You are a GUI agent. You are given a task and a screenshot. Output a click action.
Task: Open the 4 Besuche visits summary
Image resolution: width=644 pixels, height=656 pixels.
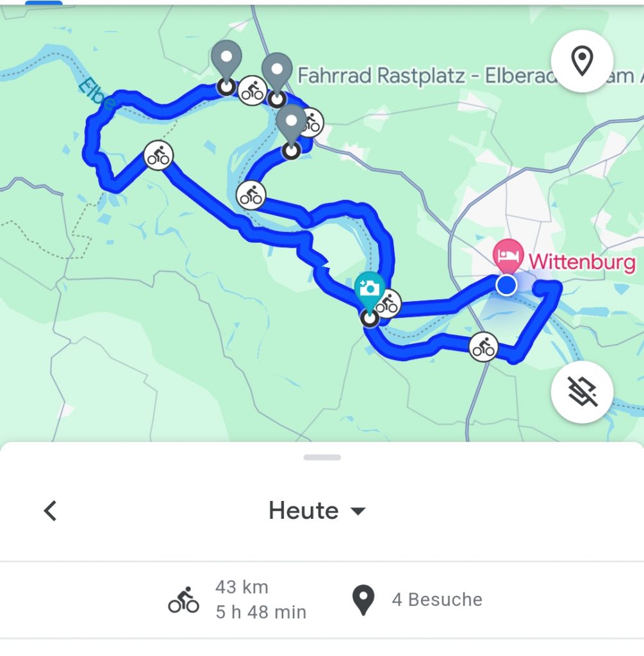click(417, 600)
